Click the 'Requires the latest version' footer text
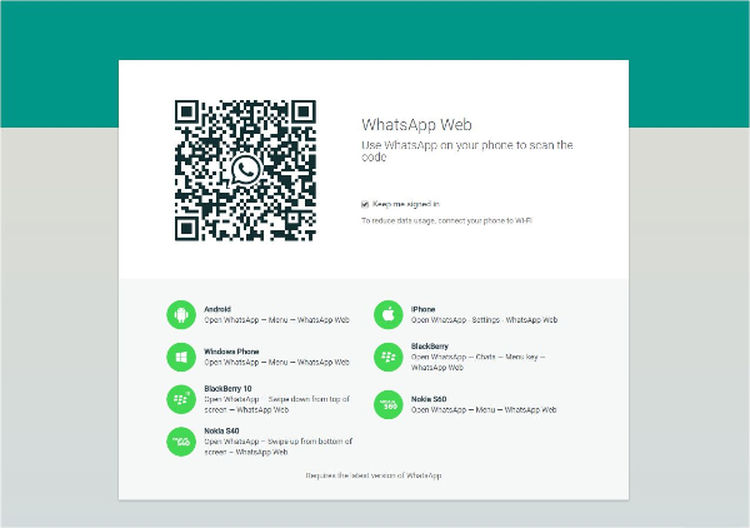Screen dimensions: 750x528 (373, 476)
